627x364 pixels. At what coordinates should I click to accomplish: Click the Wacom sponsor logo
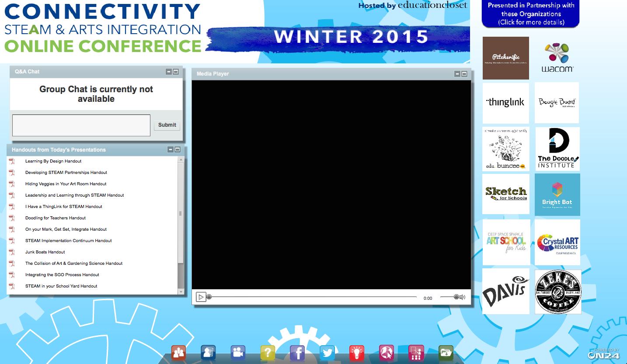(557, 58)
